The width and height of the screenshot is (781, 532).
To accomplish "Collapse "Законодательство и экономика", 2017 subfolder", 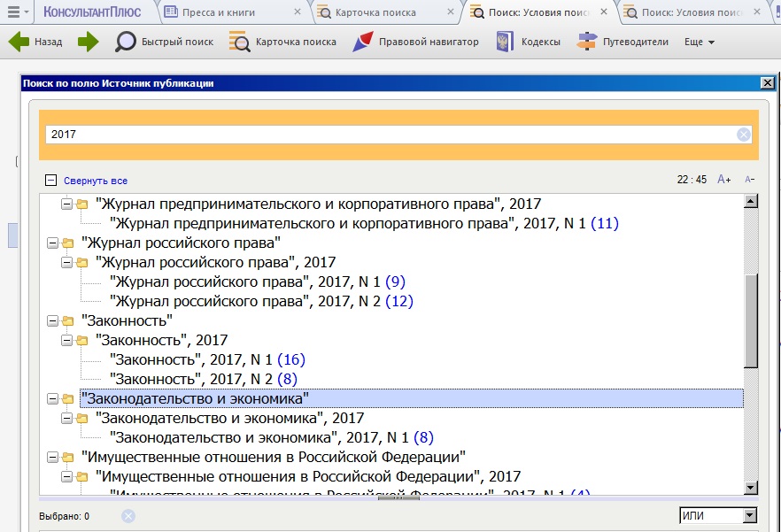I will (x=66, y=418).
